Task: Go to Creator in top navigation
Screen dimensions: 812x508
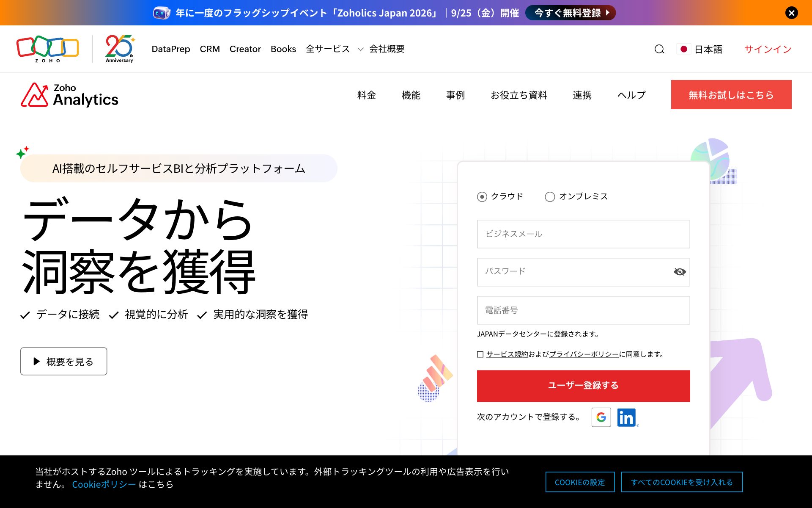Action: click(245, 49)
